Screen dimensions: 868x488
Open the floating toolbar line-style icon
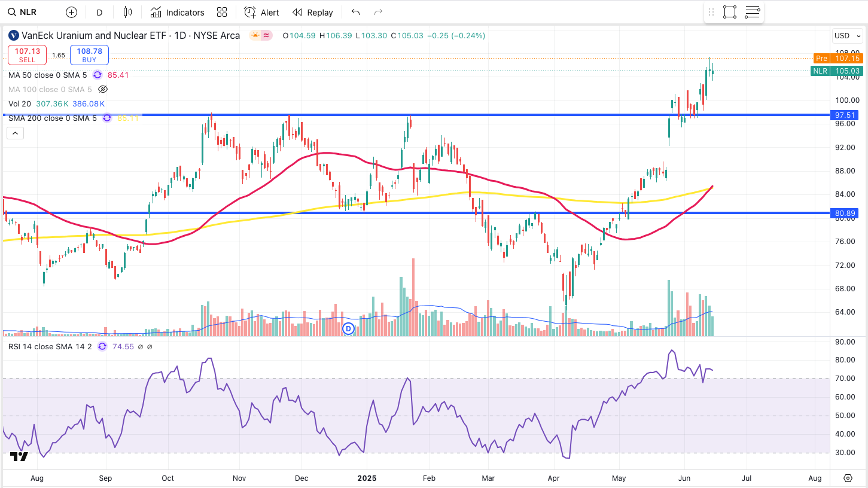pyautogui.click(x=753, y=12)
